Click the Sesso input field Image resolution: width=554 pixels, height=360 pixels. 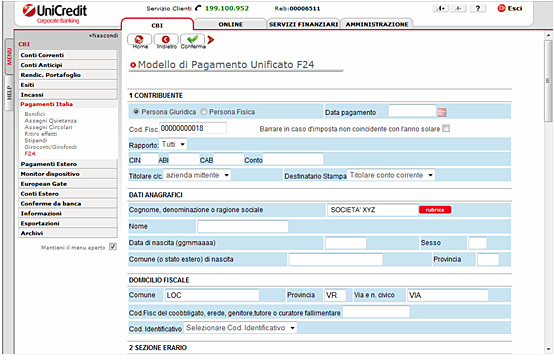click(477, 243)
